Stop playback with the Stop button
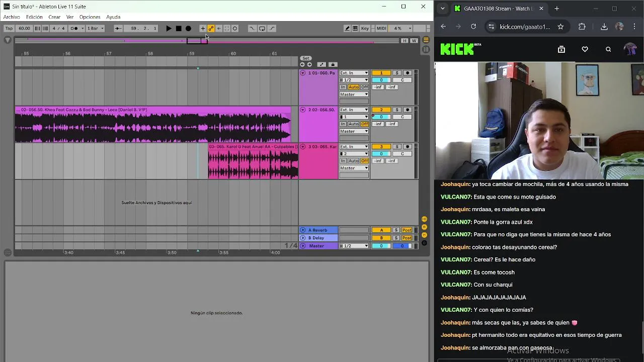This screenshot has width=644, height=362. tap(179, 29)
